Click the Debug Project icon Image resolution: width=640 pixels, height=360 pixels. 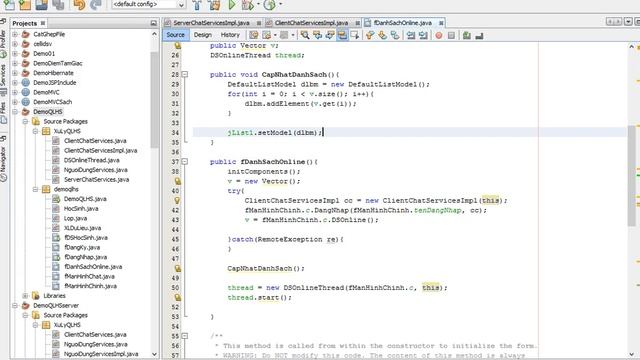pos(247,4)
